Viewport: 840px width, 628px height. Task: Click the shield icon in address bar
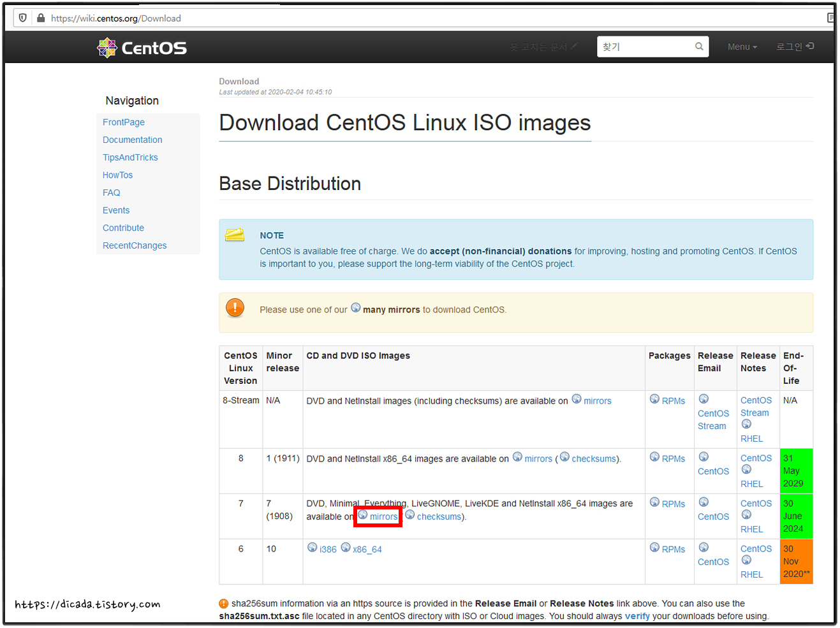pos(23,18)
